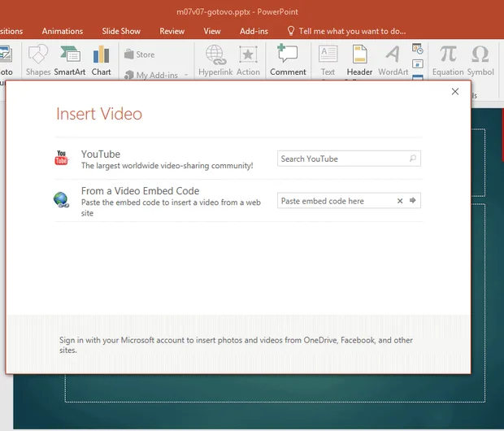Screen dimensions: 504x431
Task: Open the Office Store add-ins
Action: click(140, 54)
